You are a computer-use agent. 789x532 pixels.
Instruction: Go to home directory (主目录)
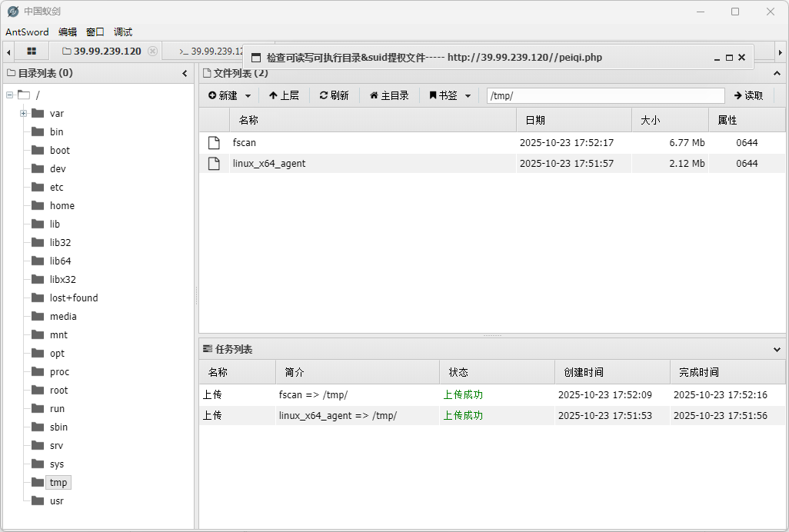tap(389, 95)
